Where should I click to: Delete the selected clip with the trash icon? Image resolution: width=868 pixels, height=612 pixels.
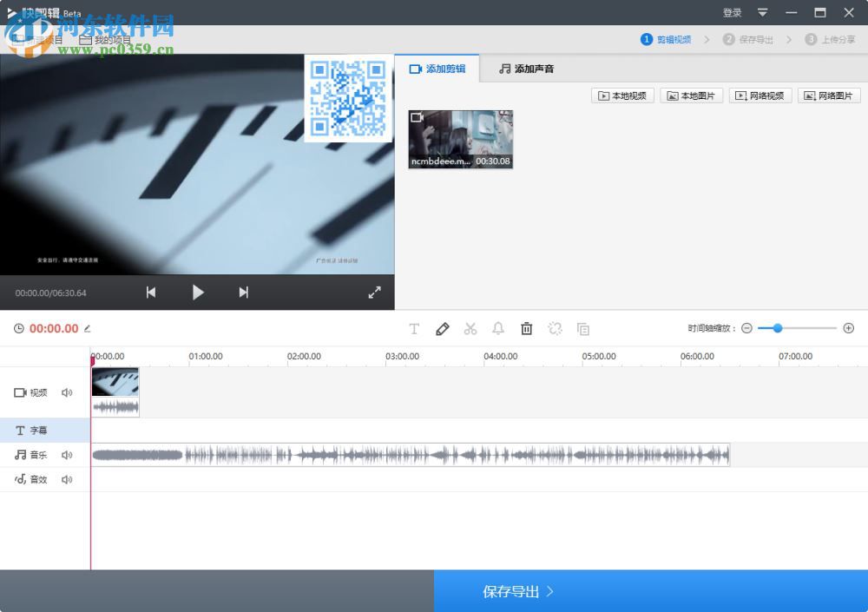coord(527,329)
